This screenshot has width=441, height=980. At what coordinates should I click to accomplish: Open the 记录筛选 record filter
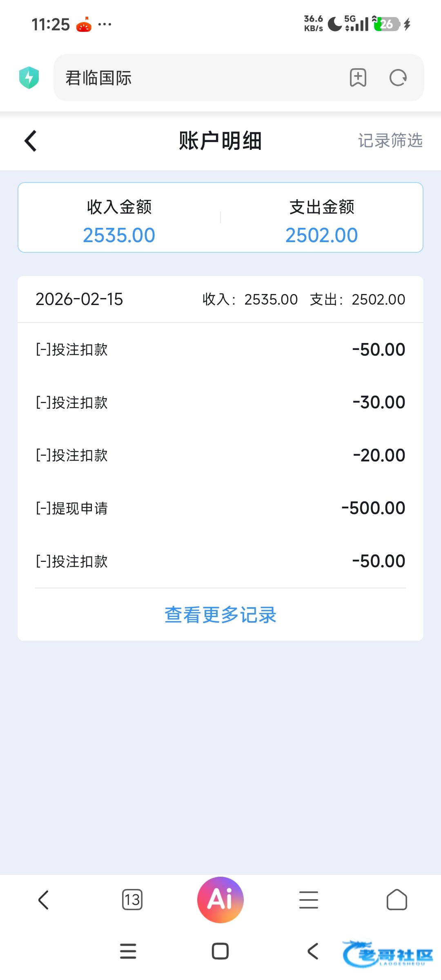[390, 141]
